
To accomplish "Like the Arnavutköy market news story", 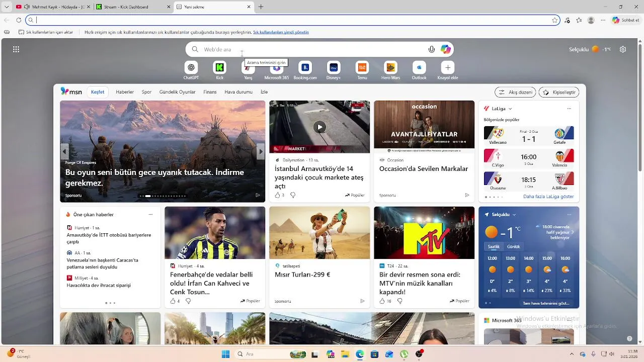I will [x=277, y=195].
